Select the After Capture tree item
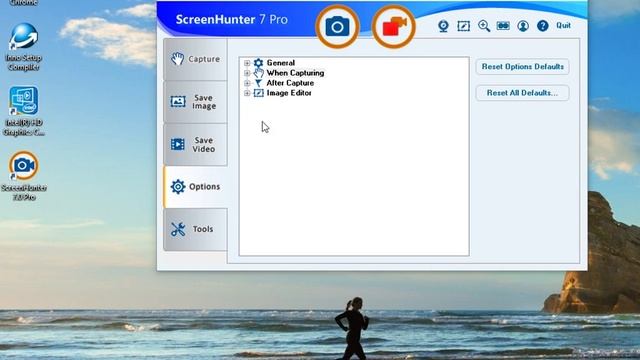The height and width of the screenshot is (360, 640). pyautogui.click(x=290, y=83)
